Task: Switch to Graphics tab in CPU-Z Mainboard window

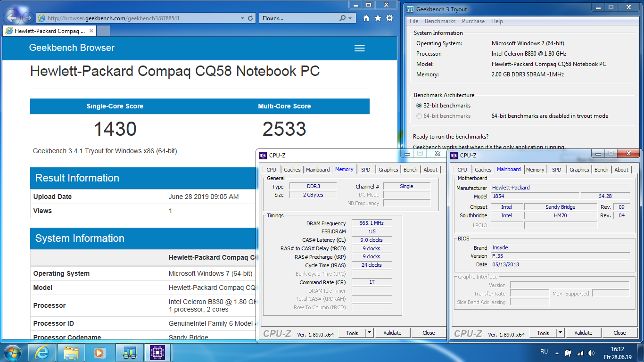Action: point(579,170)
